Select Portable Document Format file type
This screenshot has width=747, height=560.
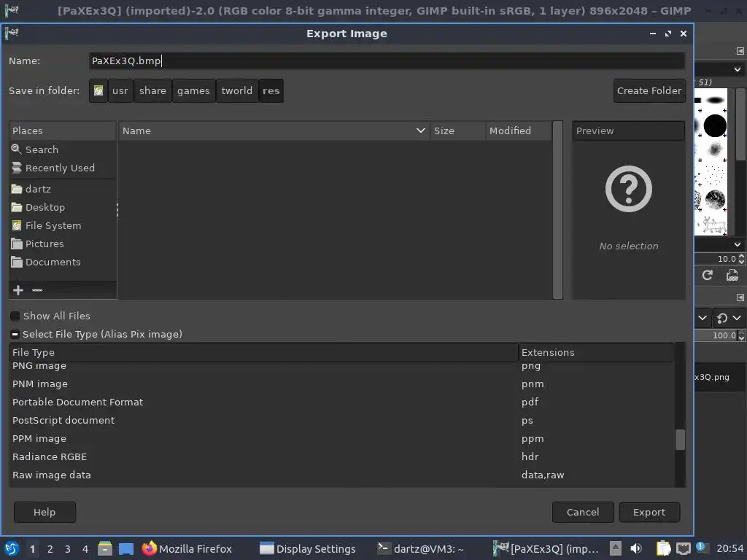point(341,402)
